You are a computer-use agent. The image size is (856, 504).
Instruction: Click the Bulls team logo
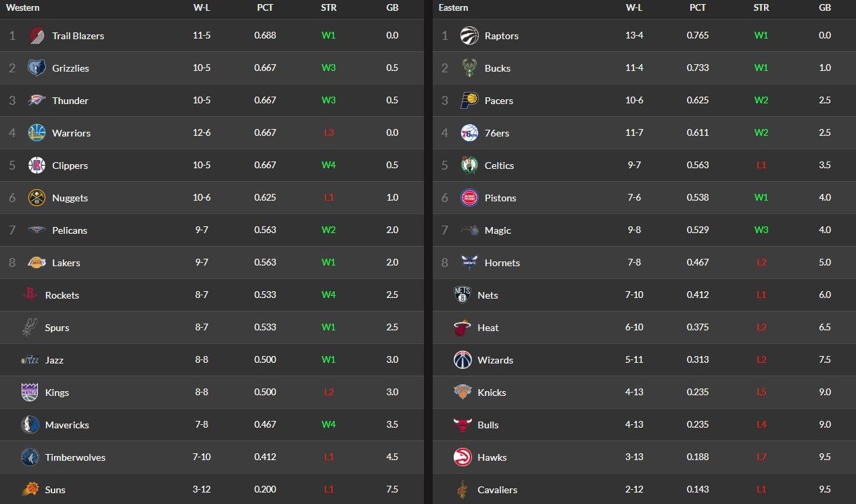[462, 425]
